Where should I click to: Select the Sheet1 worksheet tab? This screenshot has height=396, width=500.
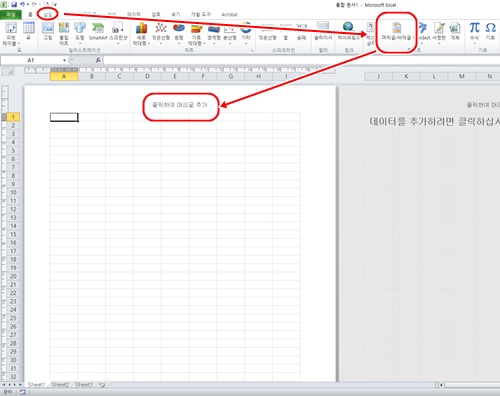coord(36,385)
